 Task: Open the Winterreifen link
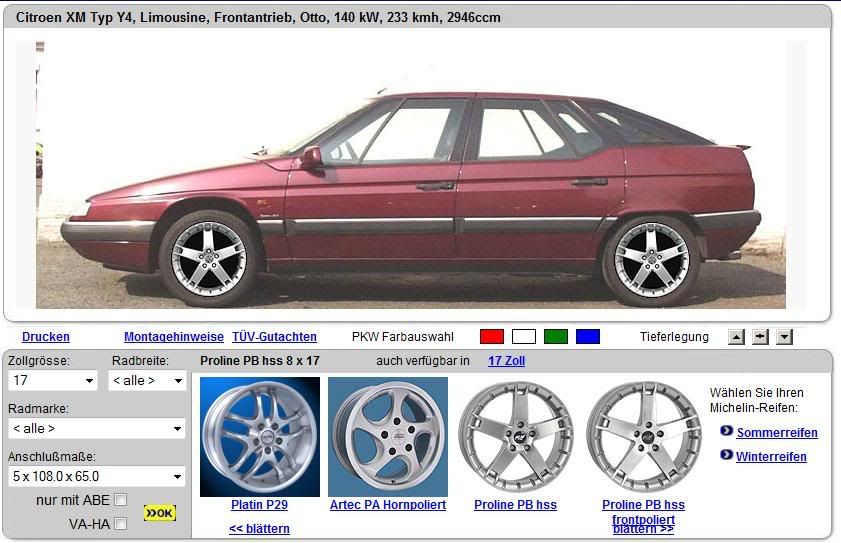tap(771, 457)
